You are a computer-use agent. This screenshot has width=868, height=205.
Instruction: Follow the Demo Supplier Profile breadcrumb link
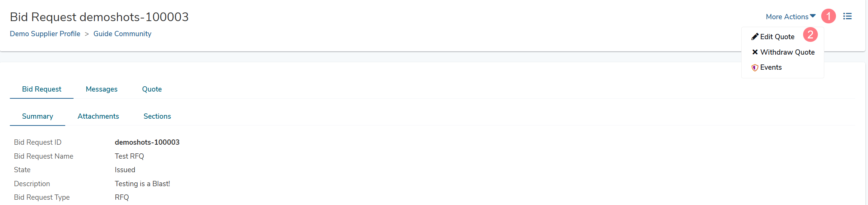pyautogui.click(x=45, y=34)
